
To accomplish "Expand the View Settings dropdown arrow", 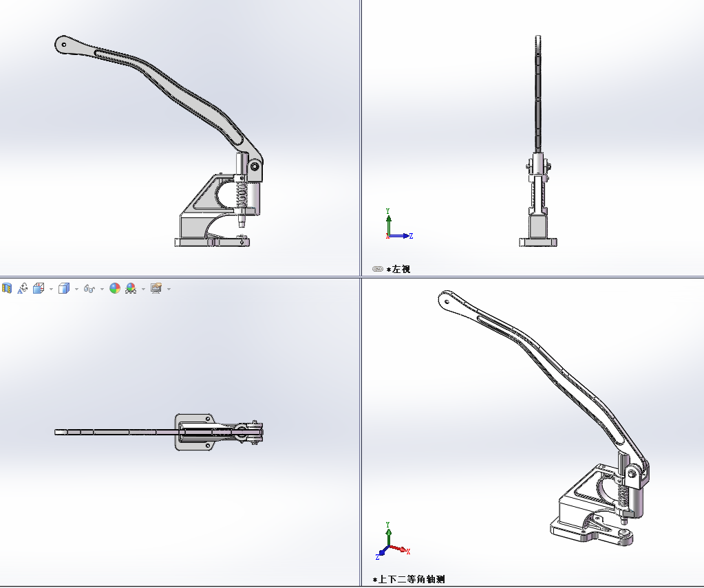I will pyautogui.click(x=169, y=289).
